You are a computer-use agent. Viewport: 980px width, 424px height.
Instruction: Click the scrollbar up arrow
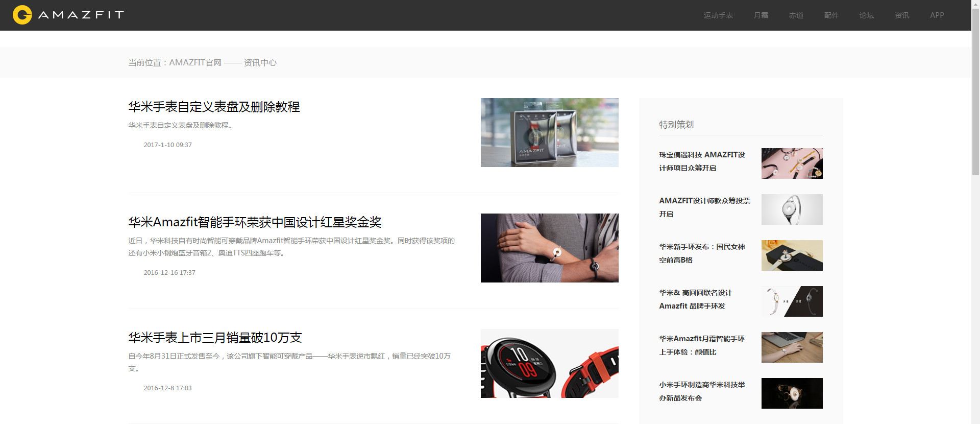(975, 4)
